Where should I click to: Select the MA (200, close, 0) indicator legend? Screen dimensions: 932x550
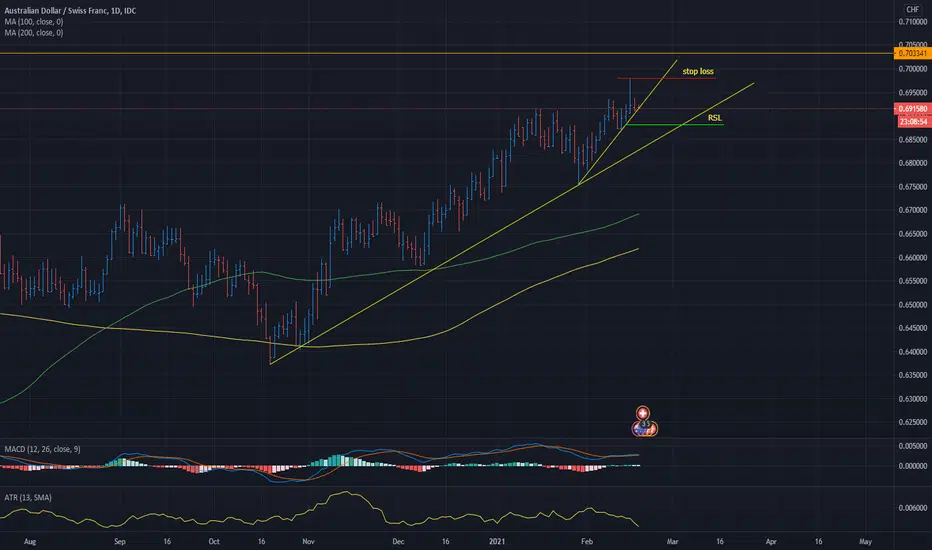coord(34,33)
